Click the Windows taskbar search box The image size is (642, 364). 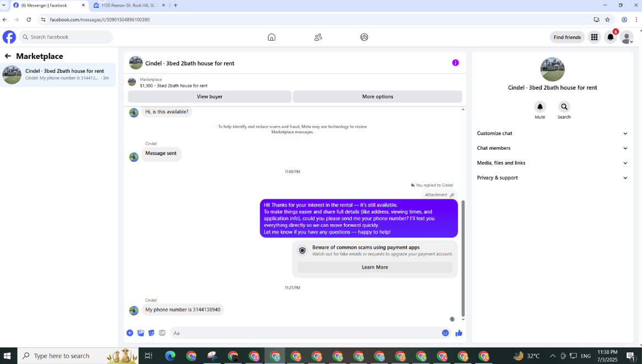(x=78, y=356)
